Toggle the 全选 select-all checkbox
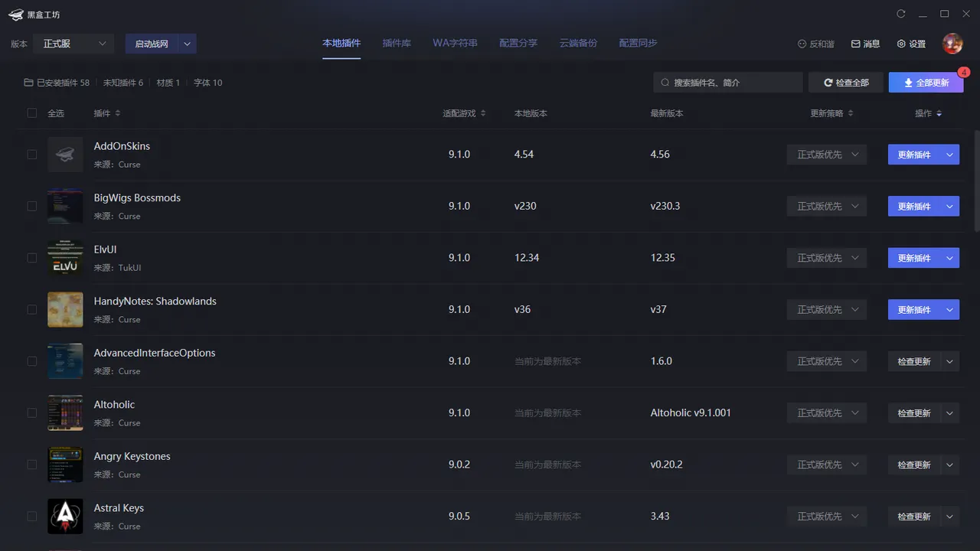 click(31, 113)
